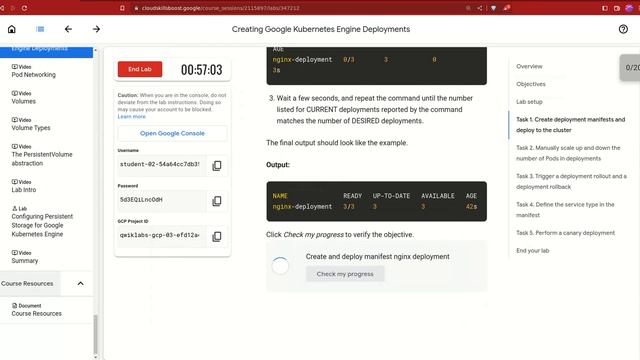
Task: Open the browser profile avatar
Action: [629, 8]
